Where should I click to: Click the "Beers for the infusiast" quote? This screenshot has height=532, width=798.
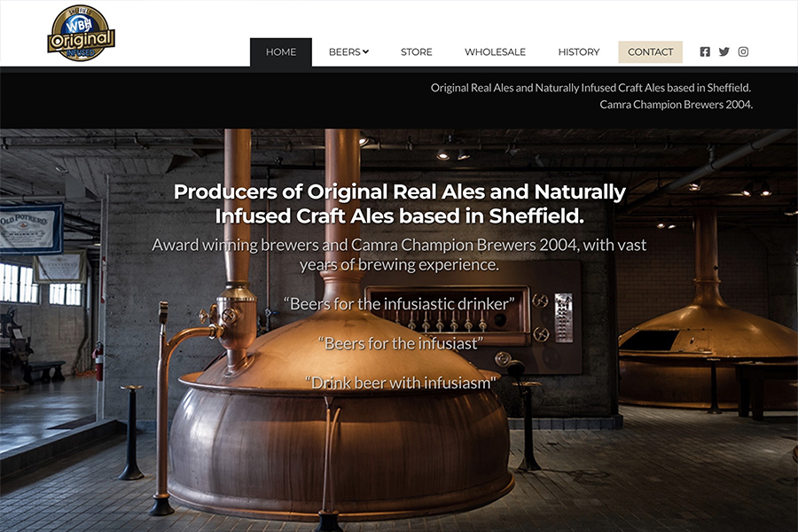401,344
